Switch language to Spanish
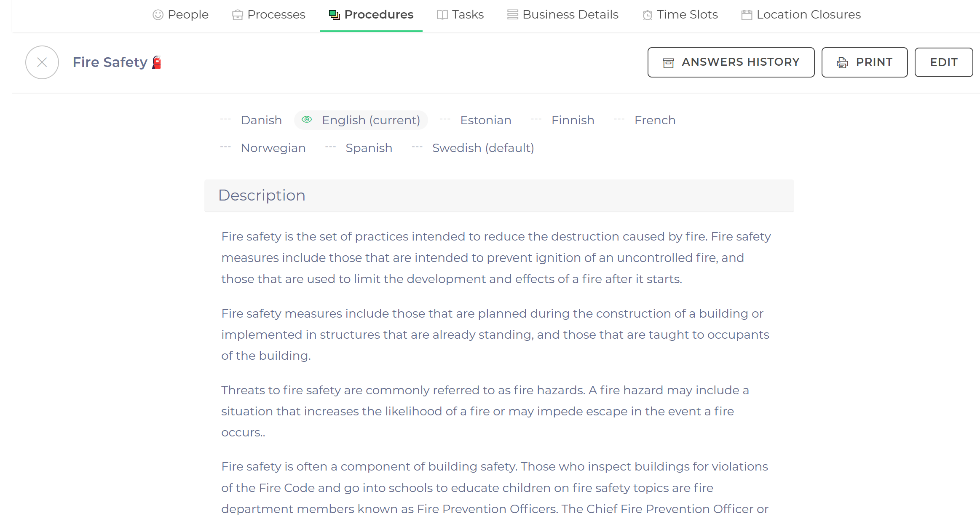The image size is (980, 519). (369, 148)
